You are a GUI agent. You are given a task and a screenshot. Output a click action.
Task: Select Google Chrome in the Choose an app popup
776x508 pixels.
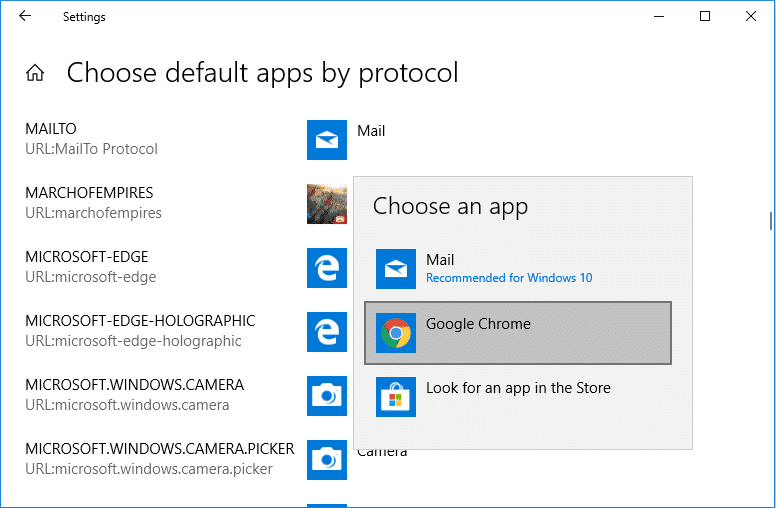coord(518,333)
